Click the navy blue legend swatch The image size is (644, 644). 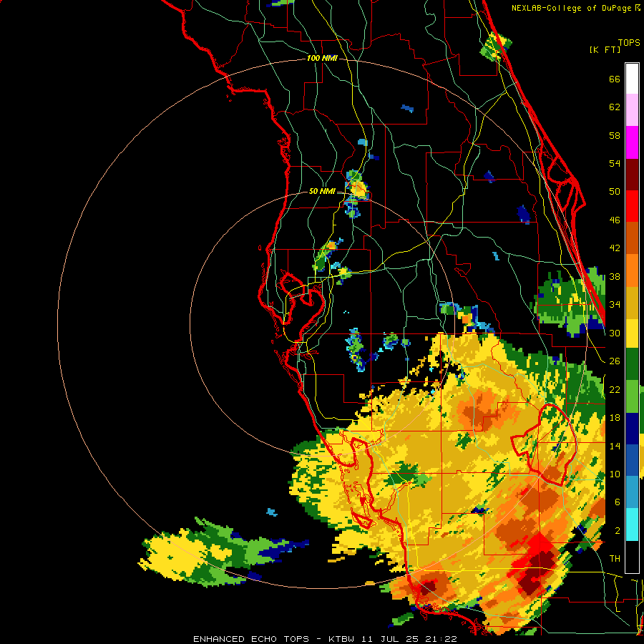[632, 429]
